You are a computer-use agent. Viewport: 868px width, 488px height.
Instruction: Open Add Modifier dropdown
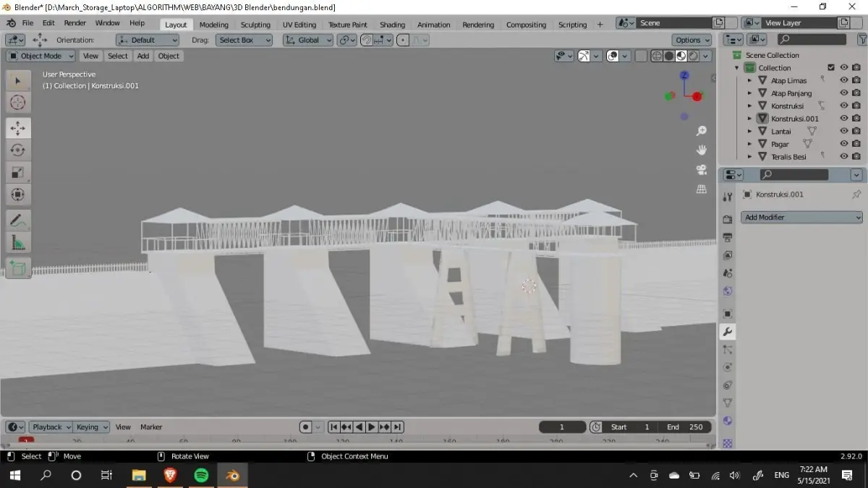pyautogui.click(x=802, y=217)
